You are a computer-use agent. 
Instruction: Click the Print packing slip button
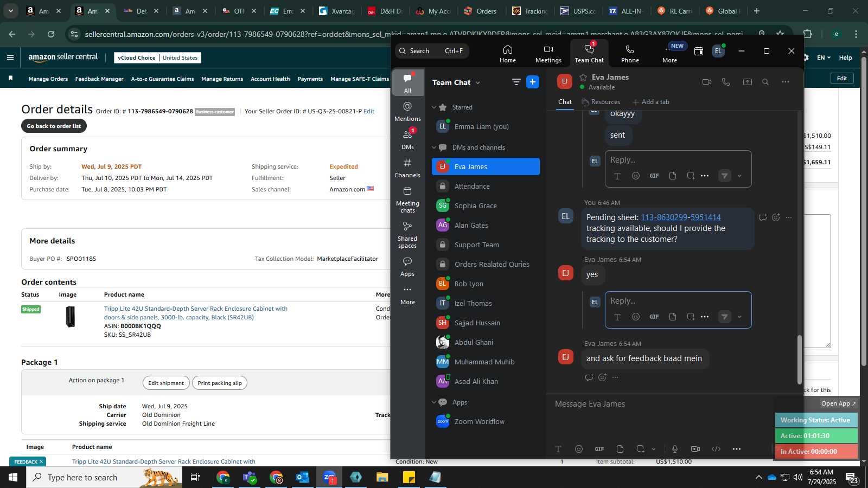220,383
